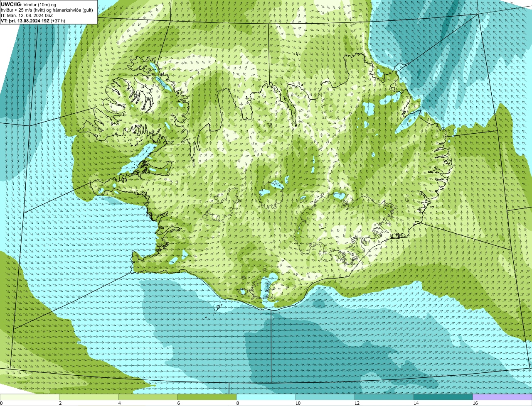Click the 'hviður > 25 m/s (hvítt)' text line
The image size is (532, 406).
(x=47, y=10)
